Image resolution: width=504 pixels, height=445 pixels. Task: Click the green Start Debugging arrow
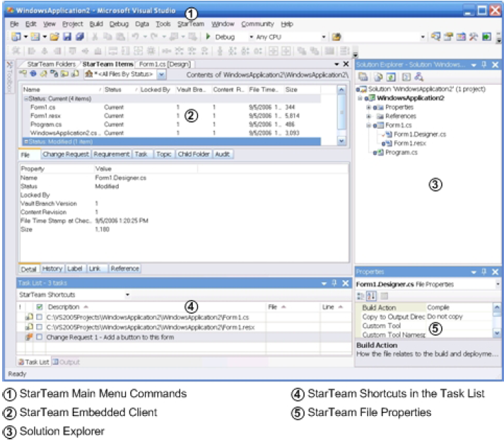(208, 37)
